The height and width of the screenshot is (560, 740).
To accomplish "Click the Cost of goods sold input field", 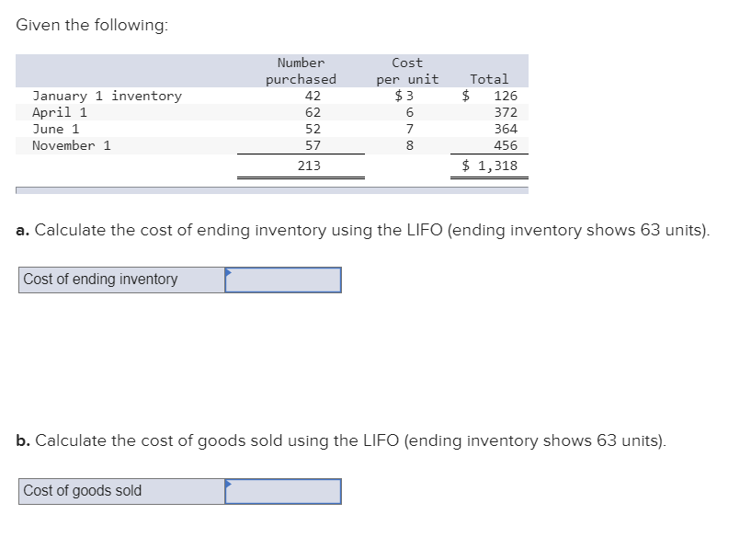I will click(283, 492).
